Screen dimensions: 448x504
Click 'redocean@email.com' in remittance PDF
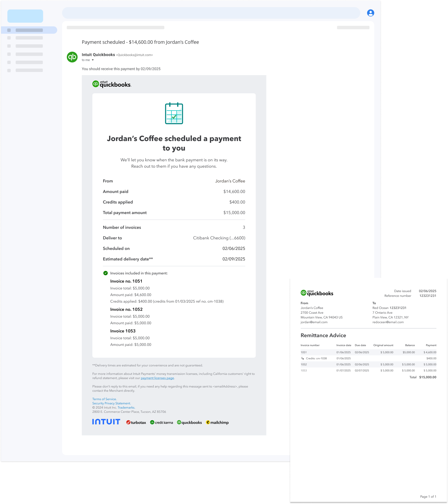388,322
